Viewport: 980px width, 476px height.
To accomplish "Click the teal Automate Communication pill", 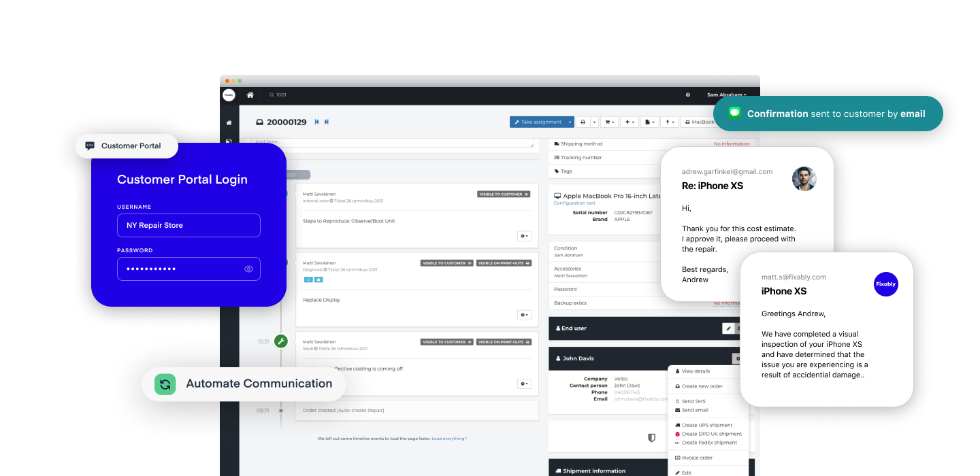I will (243, 384).
